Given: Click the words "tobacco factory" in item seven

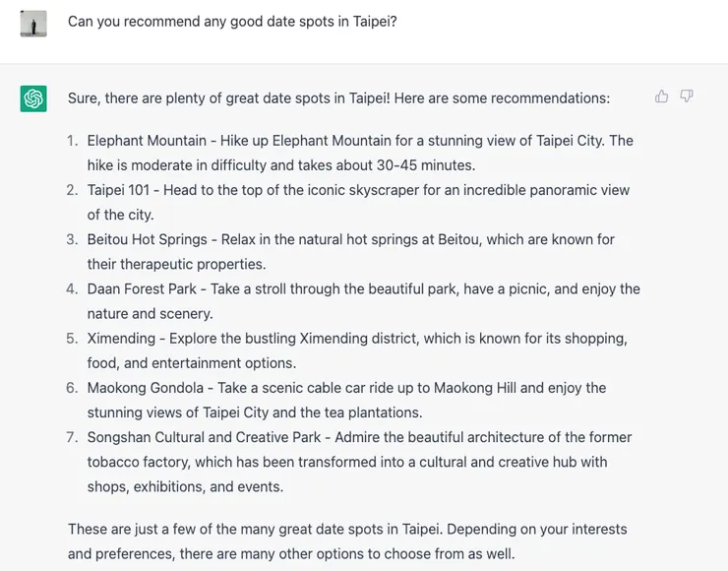Looking at the screenshot, I should [138, 462].
